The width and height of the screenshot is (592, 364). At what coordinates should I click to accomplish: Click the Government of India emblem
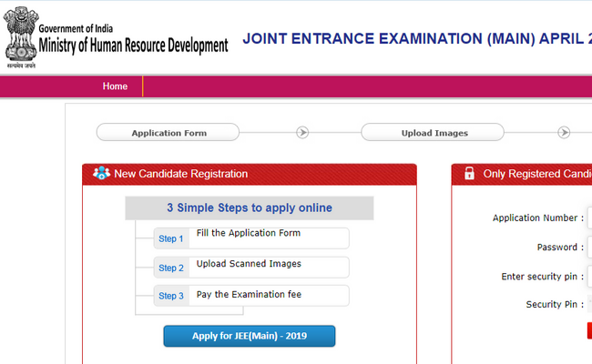(x=20, y=36)
